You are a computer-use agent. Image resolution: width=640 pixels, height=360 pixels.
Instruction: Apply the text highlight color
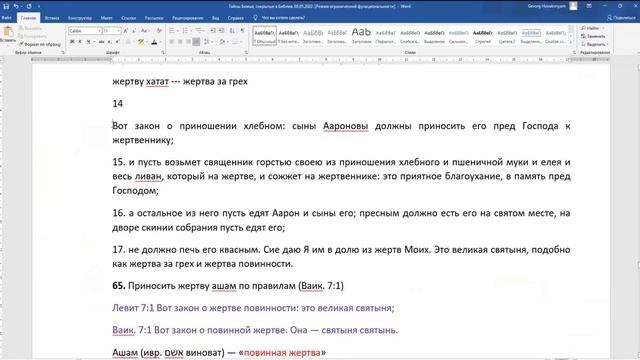(141, 42)
